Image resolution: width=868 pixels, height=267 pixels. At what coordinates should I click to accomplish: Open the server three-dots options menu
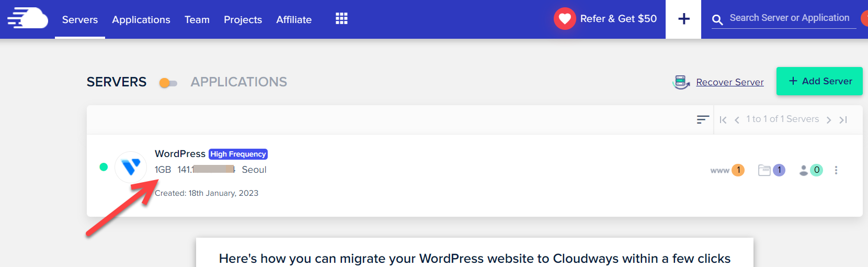point(836,170)
